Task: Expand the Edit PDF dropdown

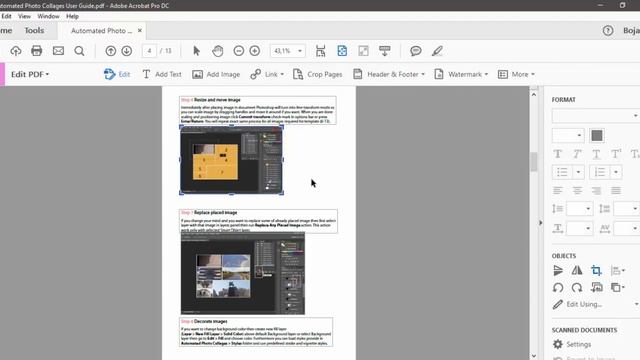Action: (30, 74)
